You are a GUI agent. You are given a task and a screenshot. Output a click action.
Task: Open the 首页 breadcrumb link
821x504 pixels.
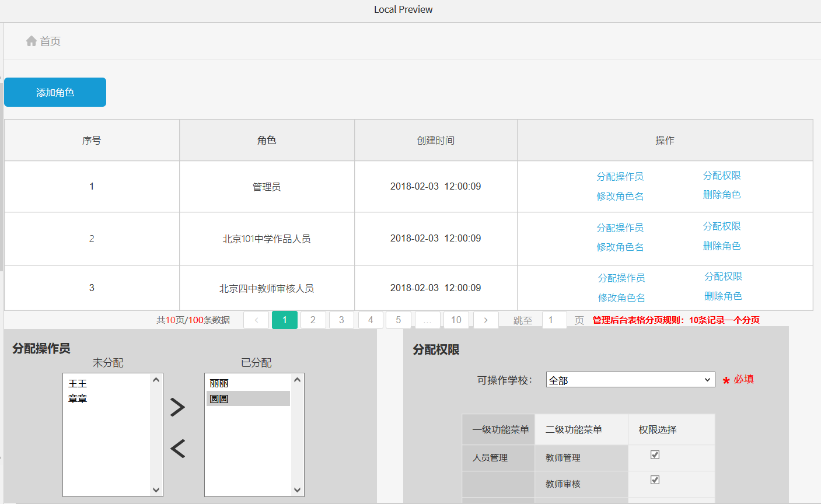click(50, 41)
